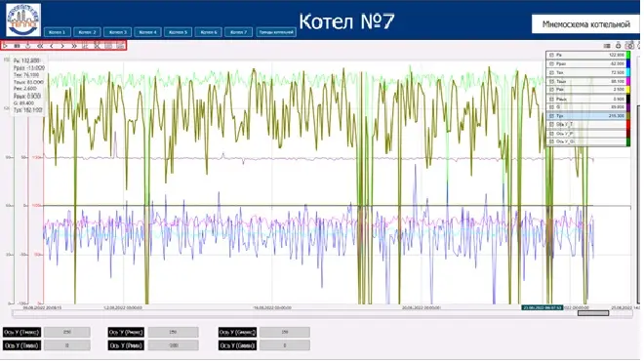
Task: Click the Рмин value input field
Action: tap(174, 345)
